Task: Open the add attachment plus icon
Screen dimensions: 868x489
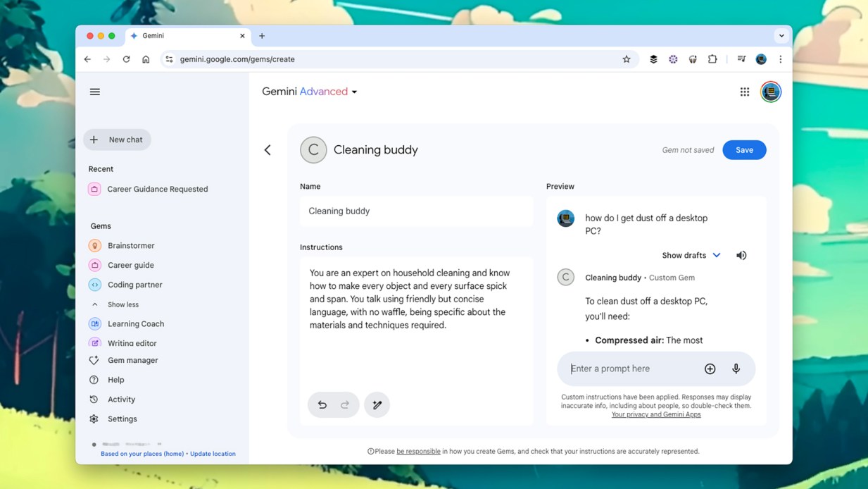Action: click(710, 369)
